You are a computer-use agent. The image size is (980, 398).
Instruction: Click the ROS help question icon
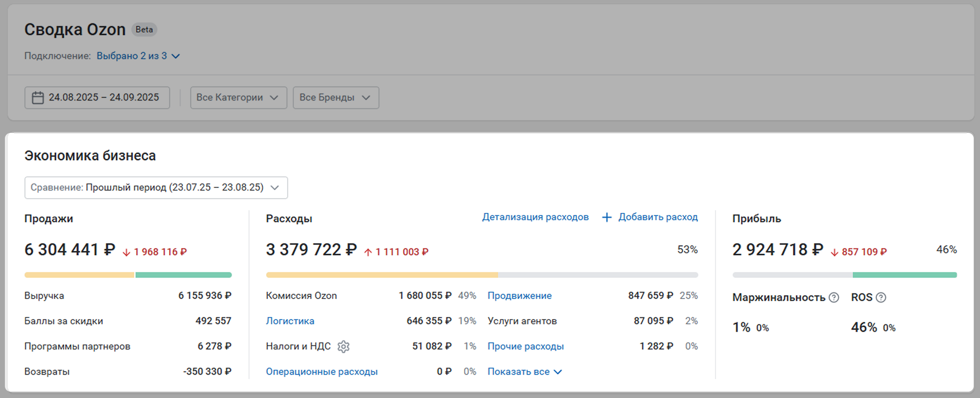pyautogui.click(x=881, y=297)
